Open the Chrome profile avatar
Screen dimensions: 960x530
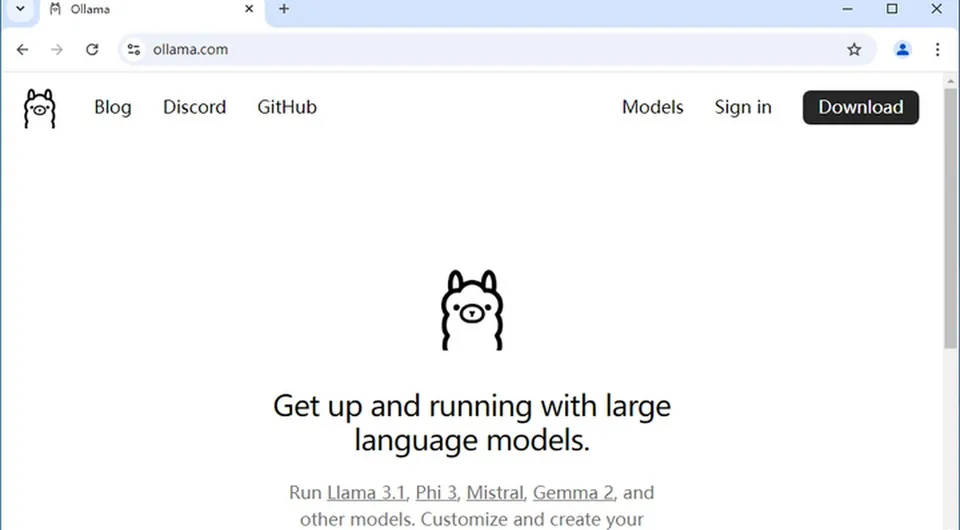[x=902, y=50]
